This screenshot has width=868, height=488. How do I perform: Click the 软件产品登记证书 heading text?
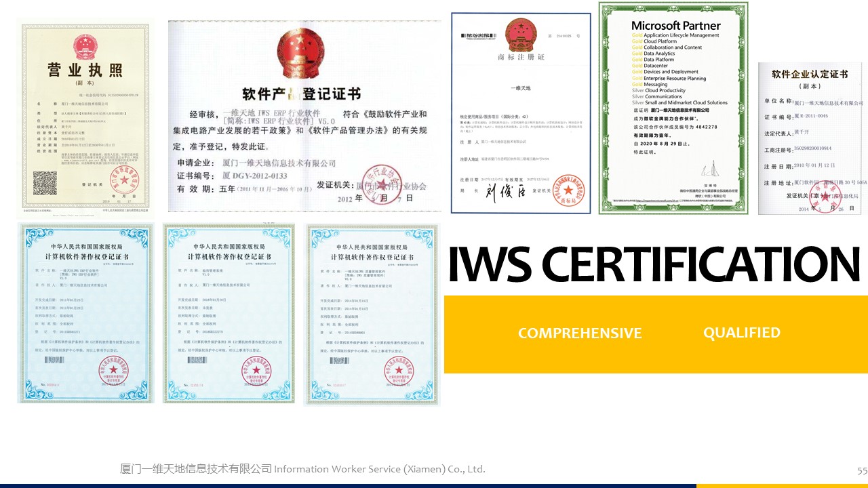(302, 94)
